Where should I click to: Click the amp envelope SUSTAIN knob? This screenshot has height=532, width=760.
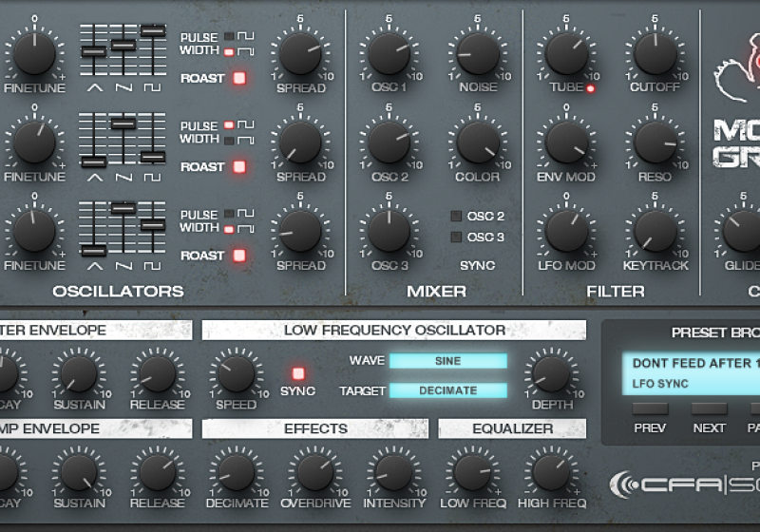[79, 473]
